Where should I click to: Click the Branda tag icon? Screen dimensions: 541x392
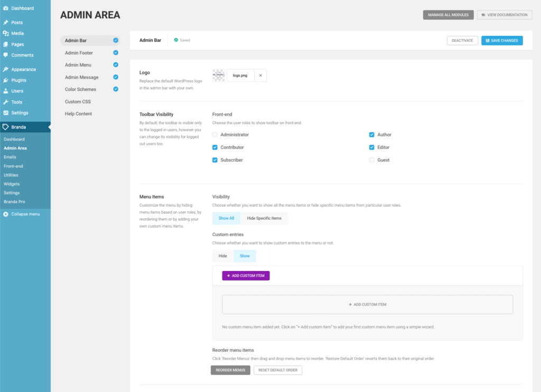(x=5, y=127)
